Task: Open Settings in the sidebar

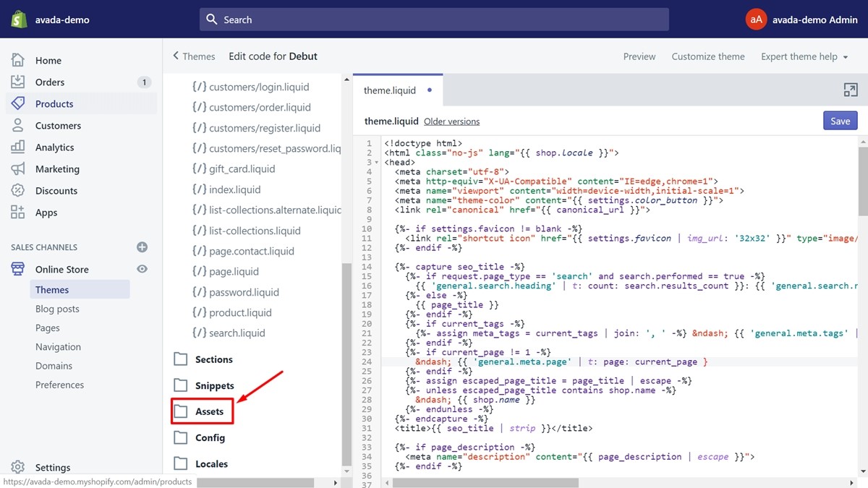Action: point(53,468)
